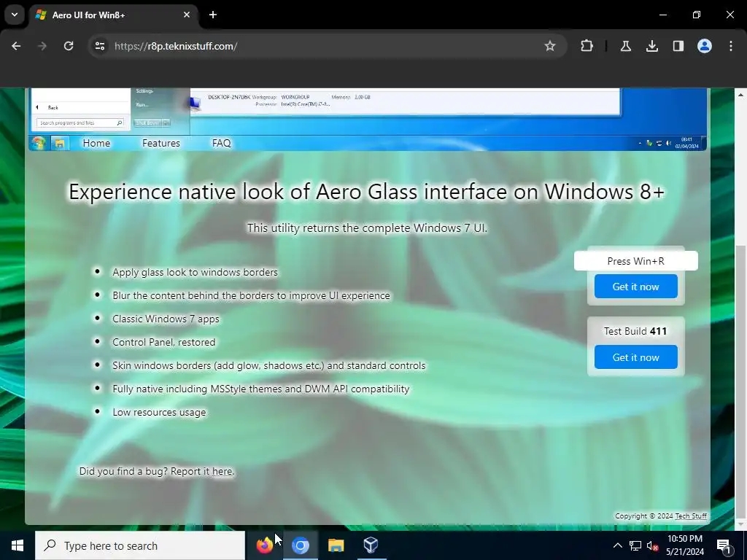Viewport: 747px width, 560px height.
Task: Click 'Low resources usage' bullet
Action: pyautogui.click(x=159, y=413)
